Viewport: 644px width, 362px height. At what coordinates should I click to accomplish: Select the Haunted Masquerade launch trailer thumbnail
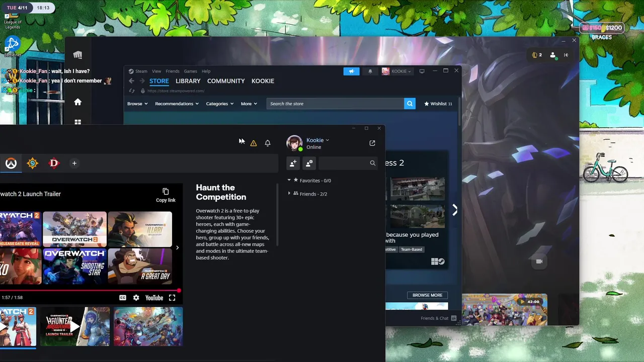[75, 327]
